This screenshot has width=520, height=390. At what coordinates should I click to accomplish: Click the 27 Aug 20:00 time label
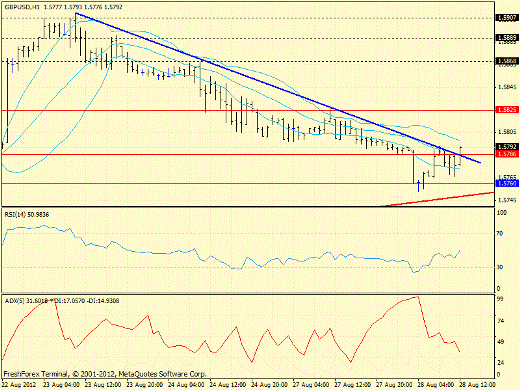394,385
